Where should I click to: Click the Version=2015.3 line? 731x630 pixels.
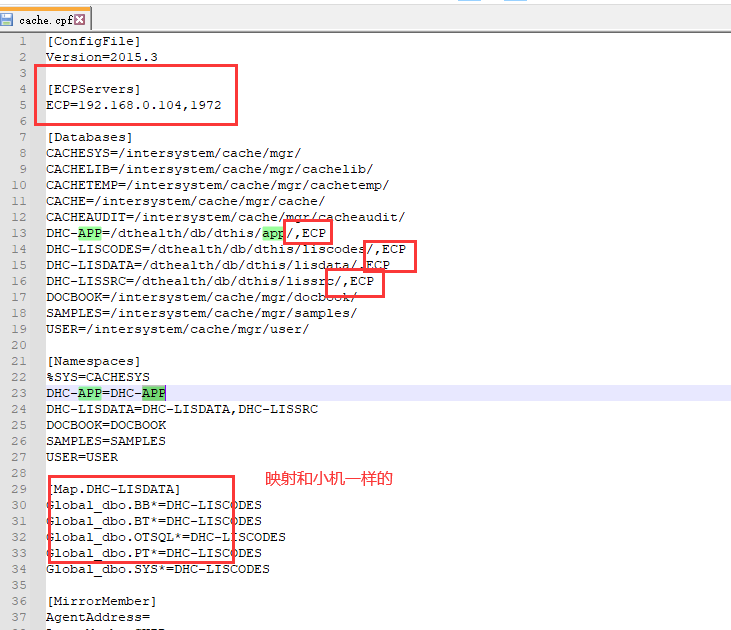click(x=102, y=57)
